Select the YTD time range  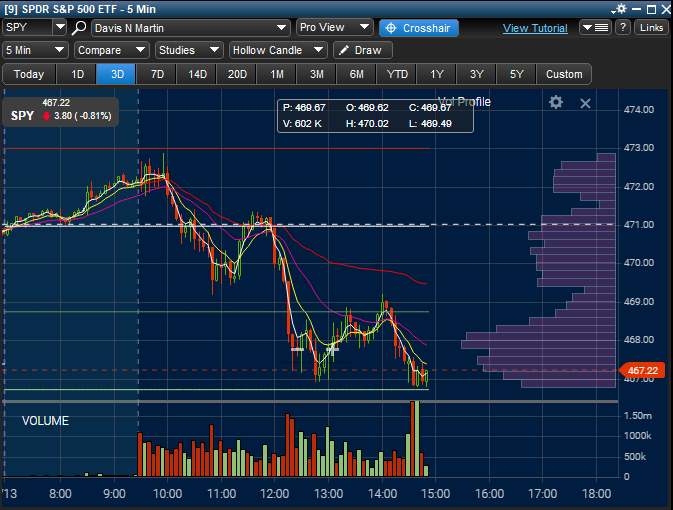pos(397,74)
